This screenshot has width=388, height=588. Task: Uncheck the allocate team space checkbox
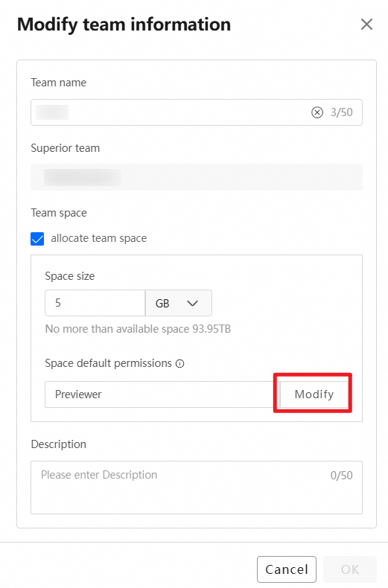(x=37, y=238)
